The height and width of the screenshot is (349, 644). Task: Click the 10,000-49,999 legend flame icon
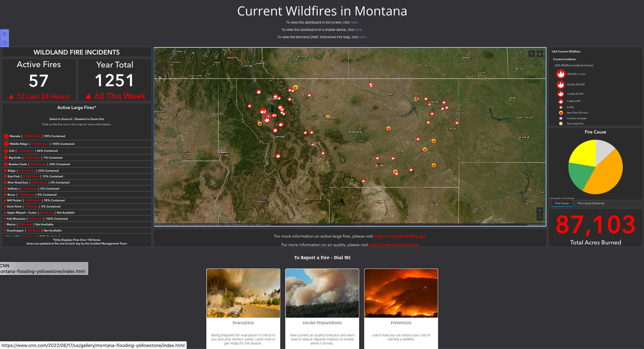click(x=561, y=94)
